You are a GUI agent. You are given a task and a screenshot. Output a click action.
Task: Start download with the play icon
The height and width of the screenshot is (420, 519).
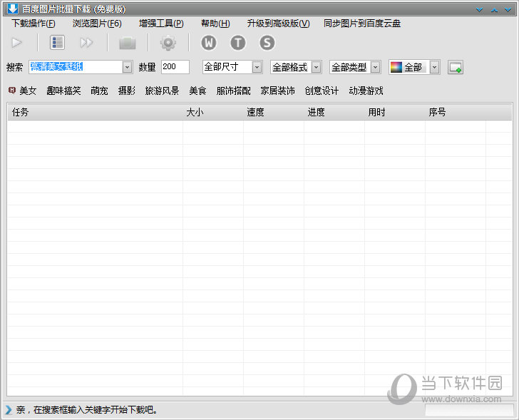coord(17,43)
